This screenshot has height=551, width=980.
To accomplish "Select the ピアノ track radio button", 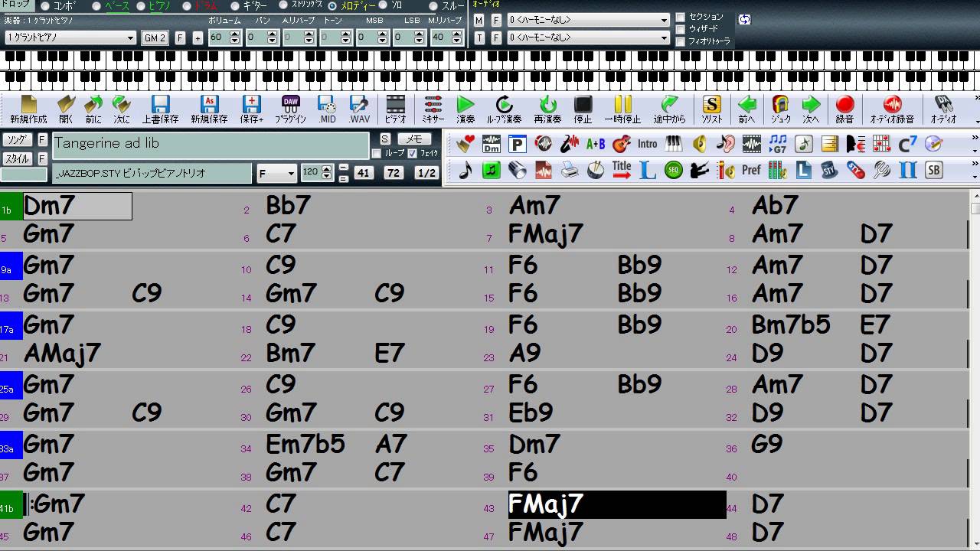I will point(140,6).
